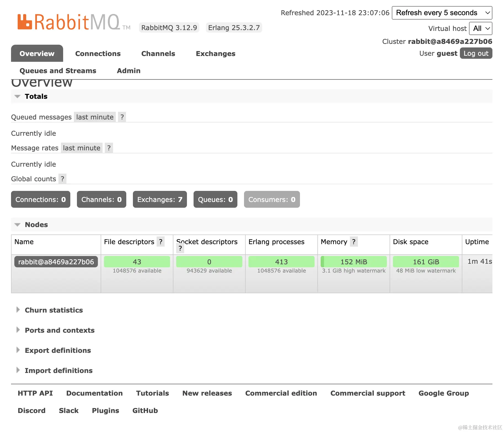This screenshot has width=504, height=432.
Task: Visit the GitHub link
Action: click(x=145, y=410)
